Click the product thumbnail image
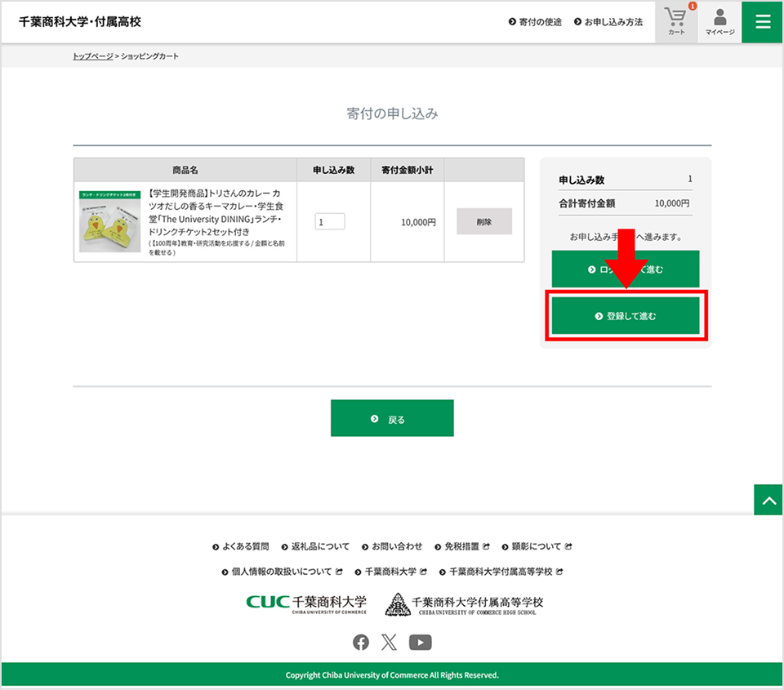Screen dimensions: 784x690 (110, 221)
